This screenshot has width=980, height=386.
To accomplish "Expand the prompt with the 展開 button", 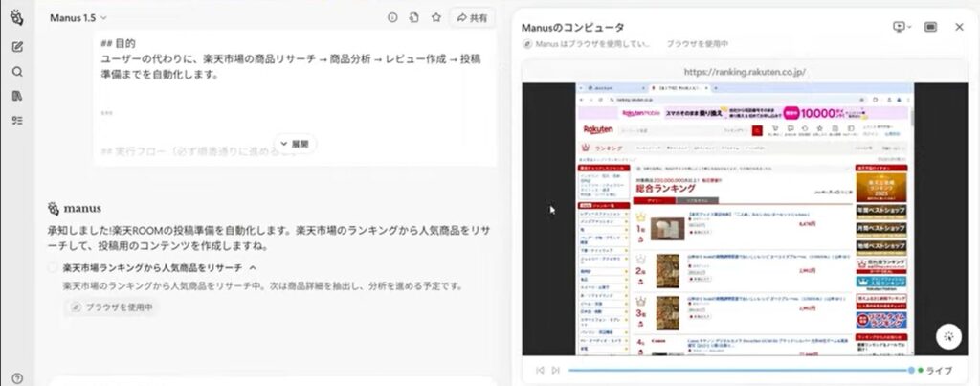I will click(295, 144).
